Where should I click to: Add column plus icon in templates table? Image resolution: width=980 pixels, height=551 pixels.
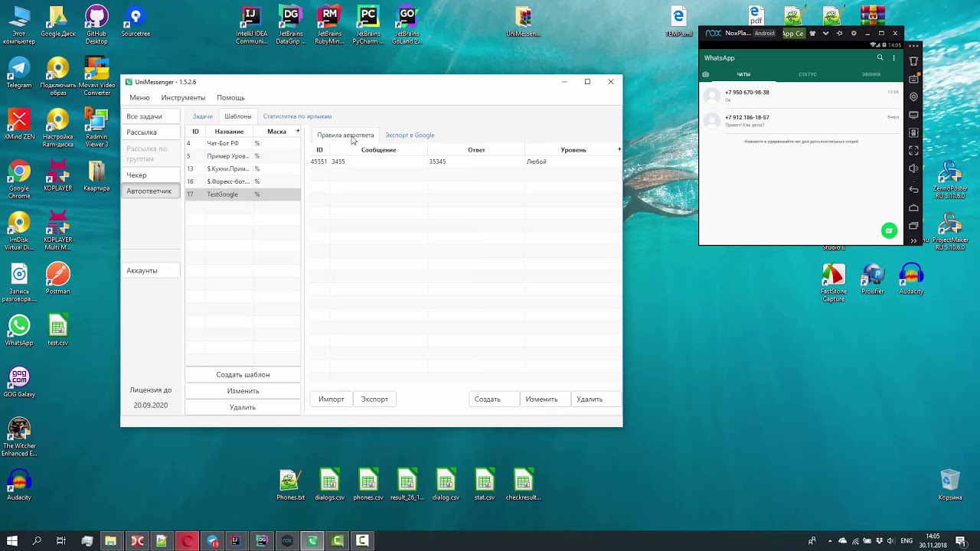coord(298,131)
